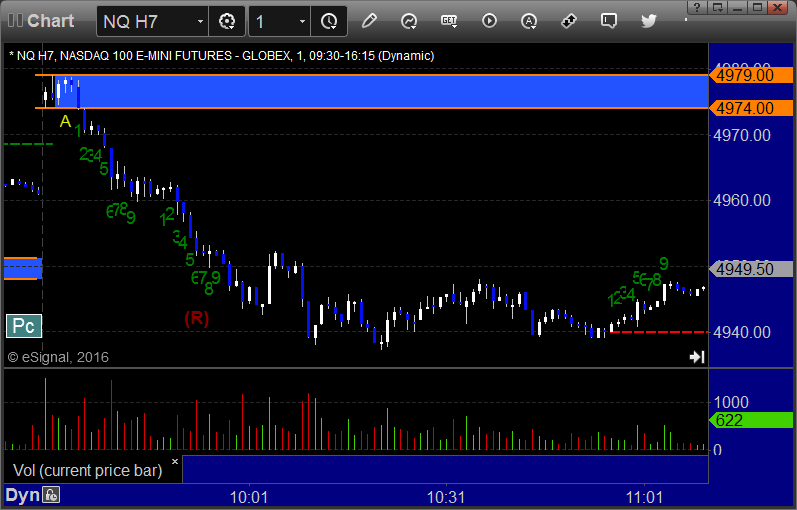This screenshot has height=510, width=797.
Task: Open the symbol settings gear menu
Action: [227, 21]
